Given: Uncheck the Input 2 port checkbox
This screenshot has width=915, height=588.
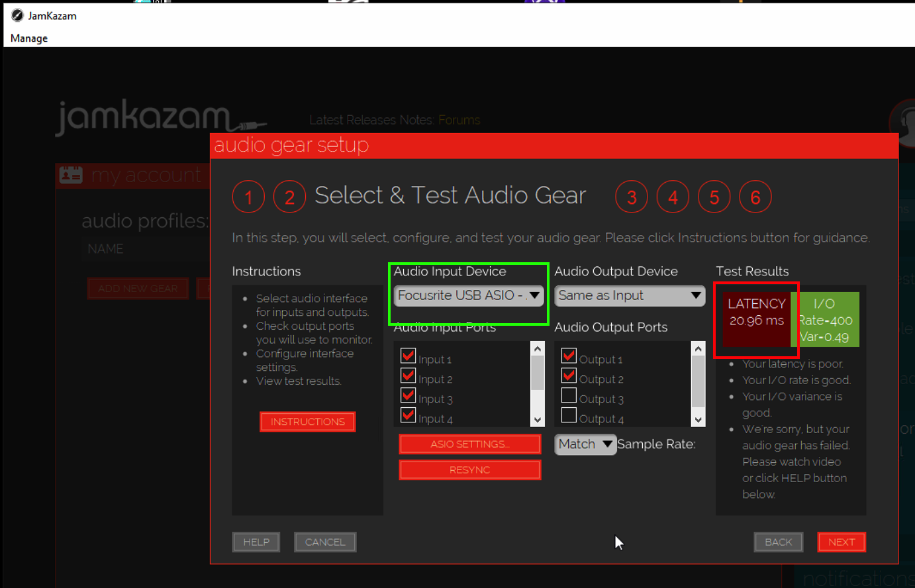Looking at the screenshot, I should coord(409,376).
